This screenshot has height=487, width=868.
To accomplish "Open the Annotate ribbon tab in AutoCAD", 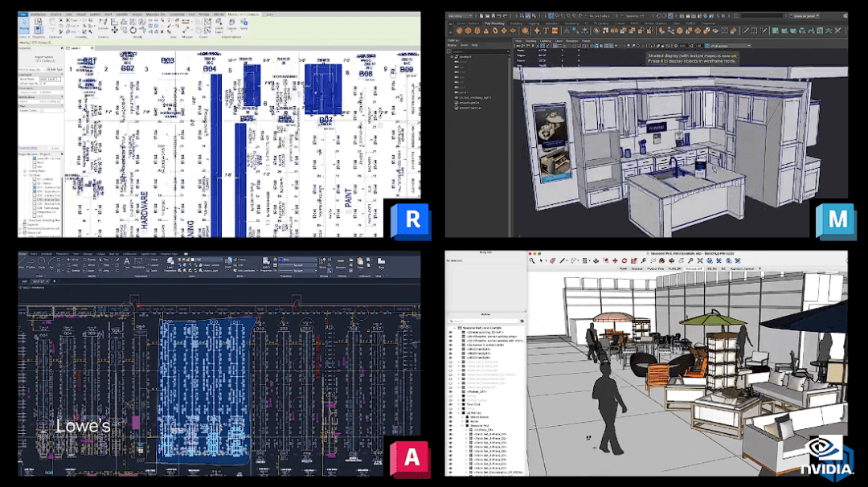I will click(47, 254).
